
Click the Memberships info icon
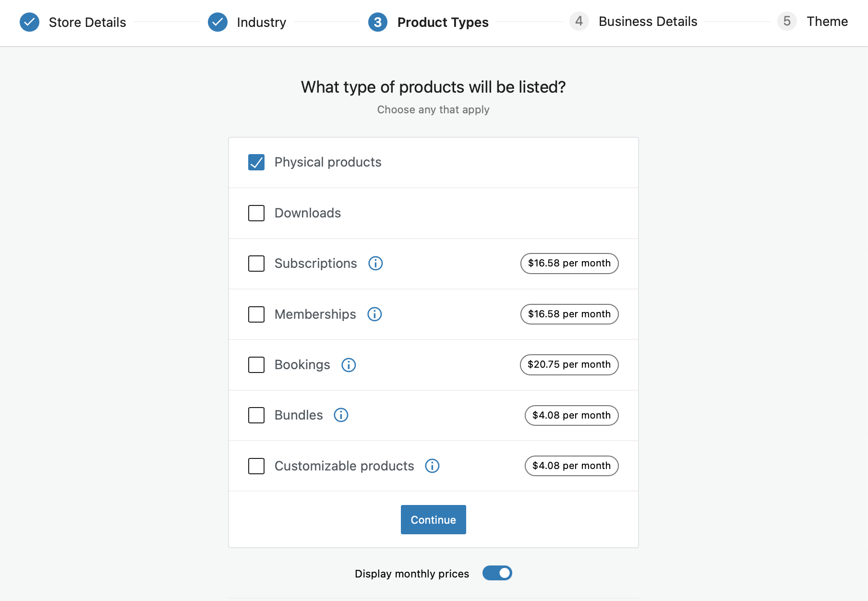point(374,314)
